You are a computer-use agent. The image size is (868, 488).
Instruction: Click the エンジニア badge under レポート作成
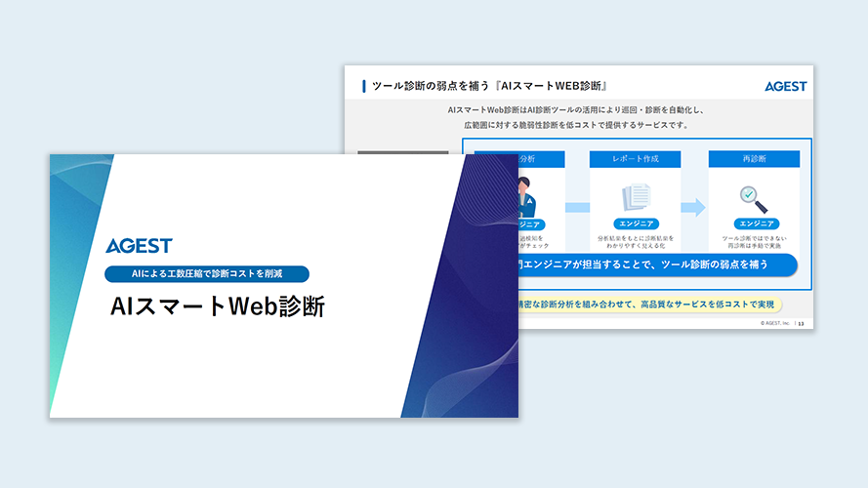(x=636, y=224)
